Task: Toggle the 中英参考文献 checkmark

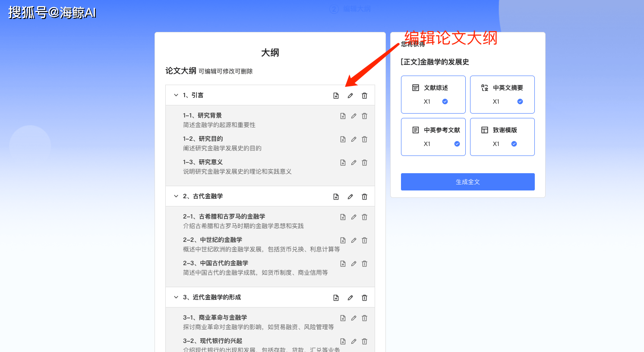Action: tap(457, 144)
